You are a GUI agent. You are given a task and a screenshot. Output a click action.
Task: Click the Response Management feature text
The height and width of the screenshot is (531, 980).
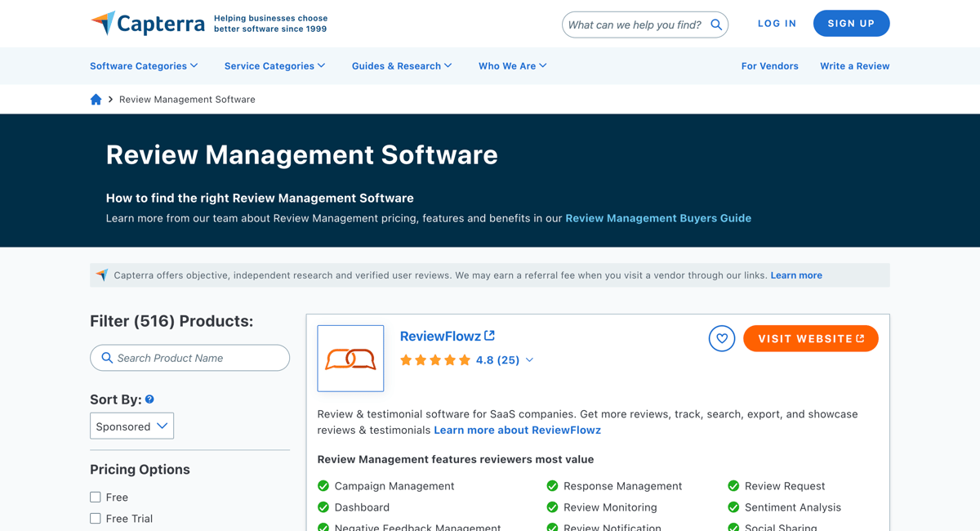coord(622,486)
